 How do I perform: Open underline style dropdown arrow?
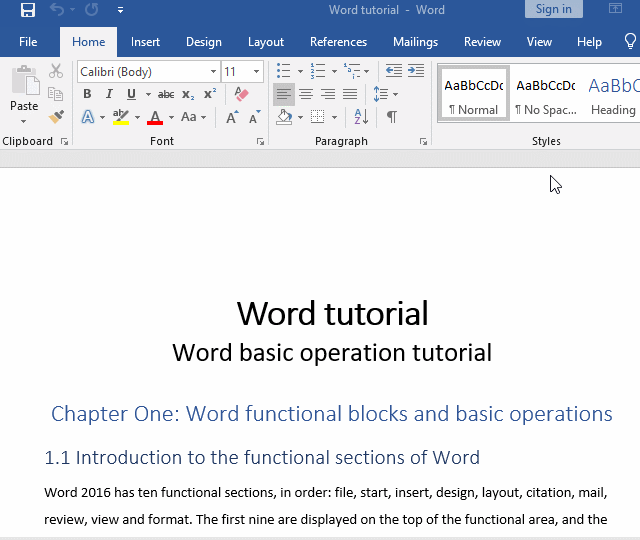(x=148, y=95)
